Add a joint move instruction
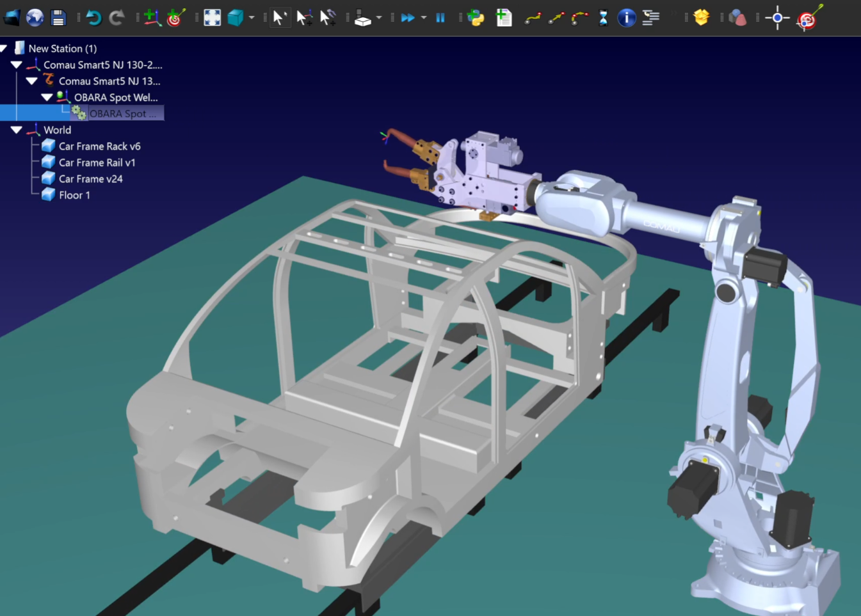Image resolution: width=861 pixels, height=616 pixels. [x=533, y=18]
